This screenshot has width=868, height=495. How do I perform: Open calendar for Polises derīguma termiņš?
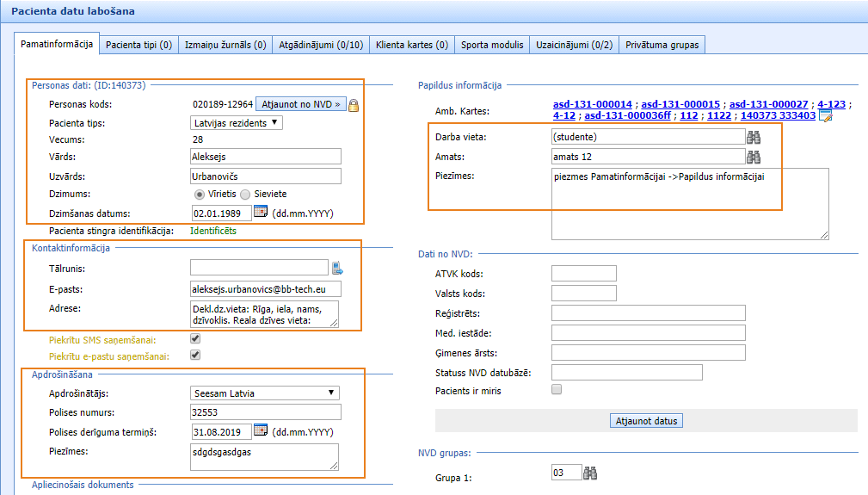pyautogui.click(x=261, y=430)
